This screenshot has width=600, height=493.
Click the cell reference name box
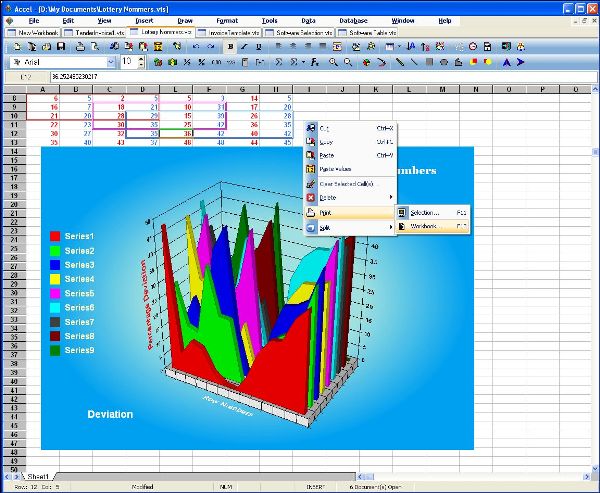(26, 77)
